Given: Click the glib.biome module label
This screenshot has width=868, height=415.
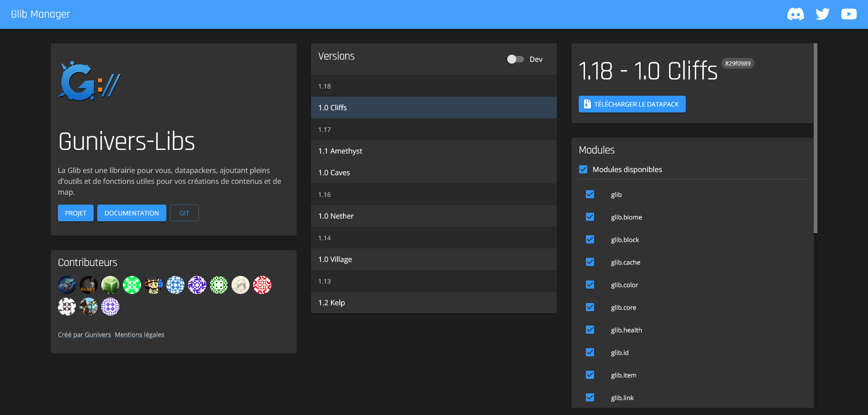Looking at the screenshot, I should (627, 217).
